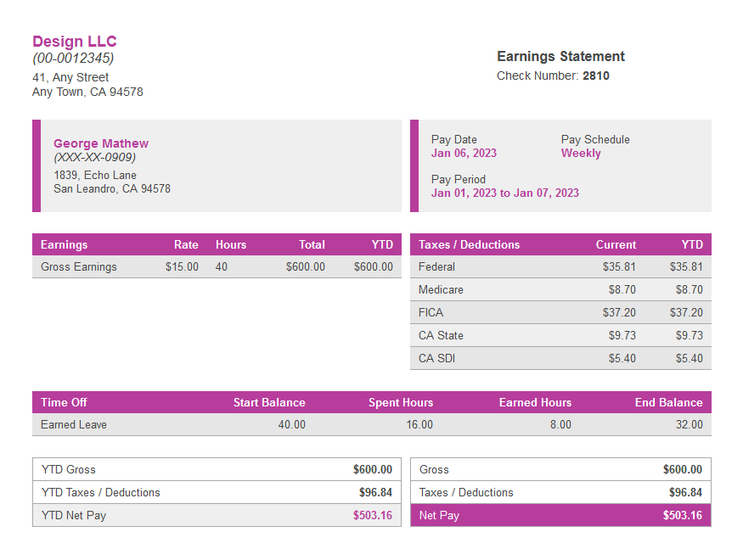
Task: Select the Taxes / Deductions header
Action: [470, 244]
